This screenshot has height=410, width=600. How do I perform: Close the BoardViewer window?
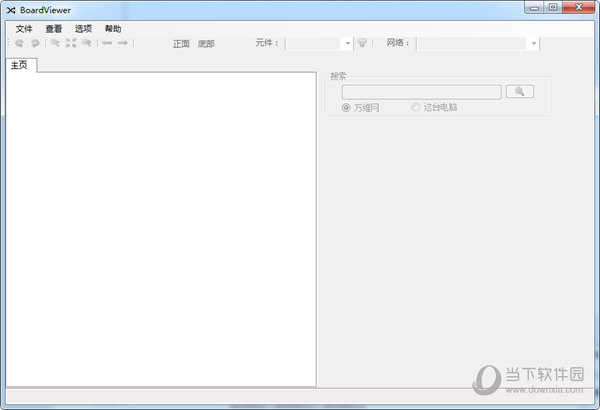pyautogui.click(x=579, y=7)
